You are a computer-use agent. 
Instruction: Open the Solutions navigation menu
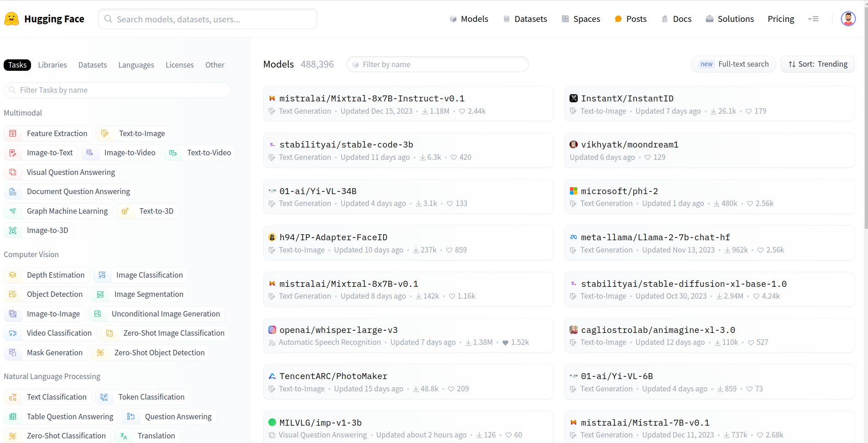[x=730, y=19]
